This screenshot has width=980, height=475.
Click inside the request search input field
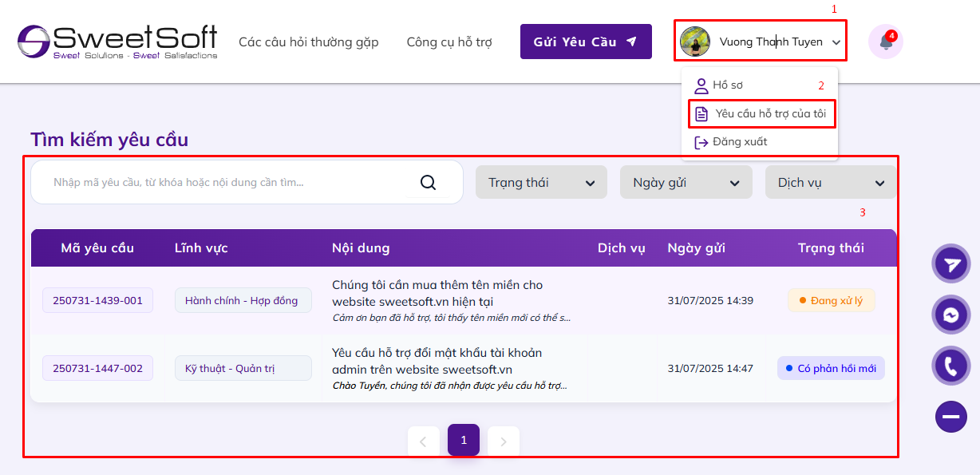(x=223, y=183)
